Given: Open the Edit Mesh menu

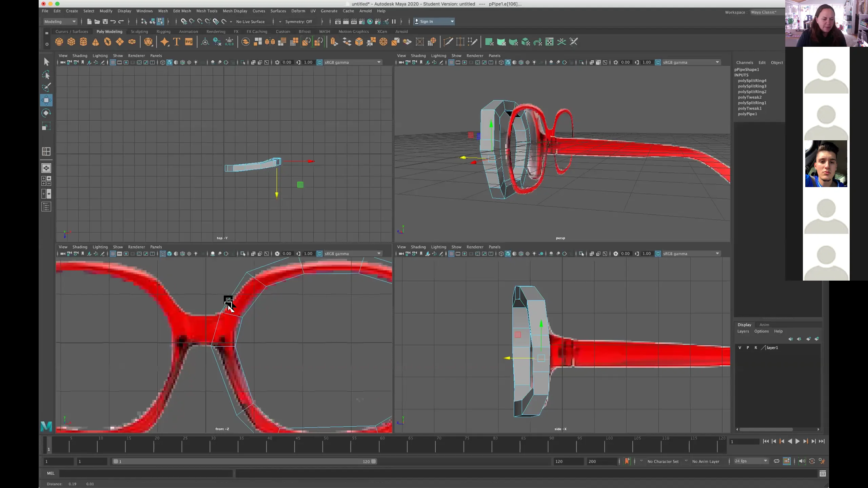Looking at the screenshot, I should pyautogui.click(x=182, y=11).
